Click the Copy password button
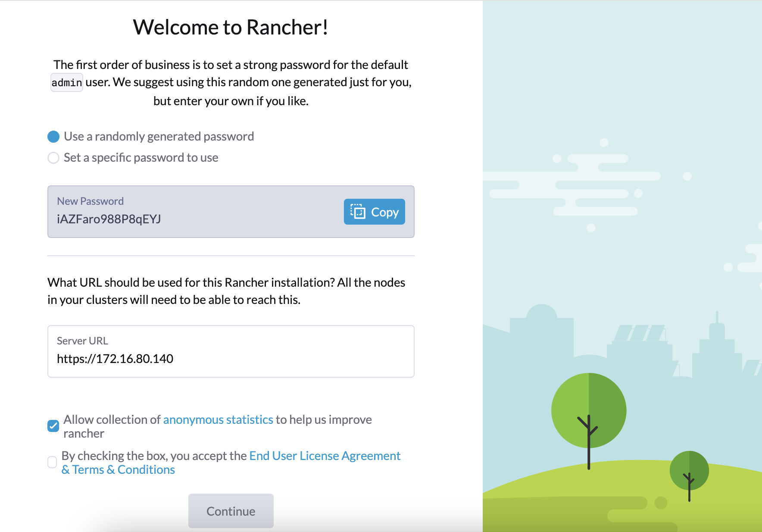The height and width of the screenshot is (532, 762). pos(374,212)
